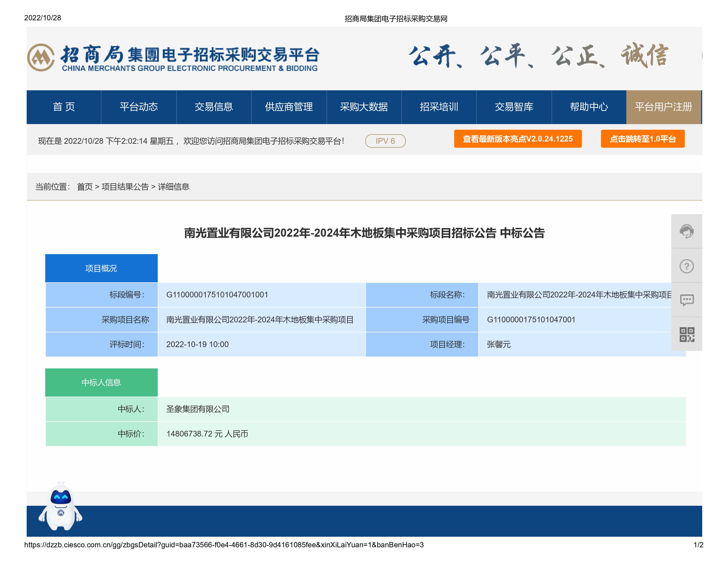The image size is (728, 563).
Task: Click 详细信息 in the breadcrumb
Action: pos(173,187)
